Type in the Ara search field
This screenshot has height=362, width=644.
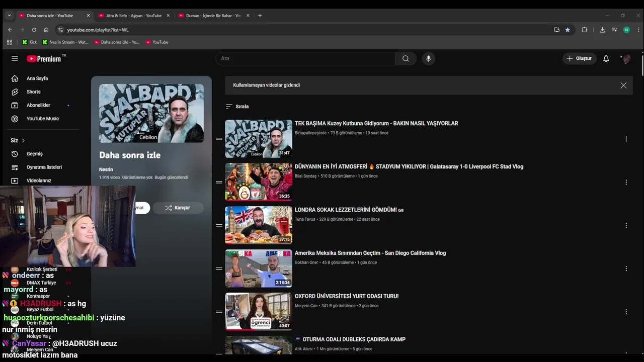click(x=305, y=58)
